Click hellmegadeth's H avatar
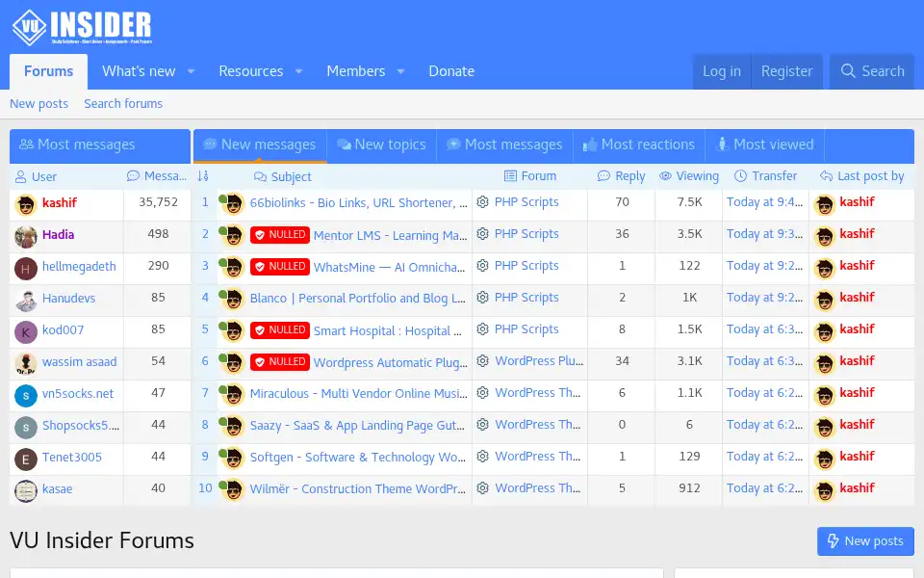 25,269
